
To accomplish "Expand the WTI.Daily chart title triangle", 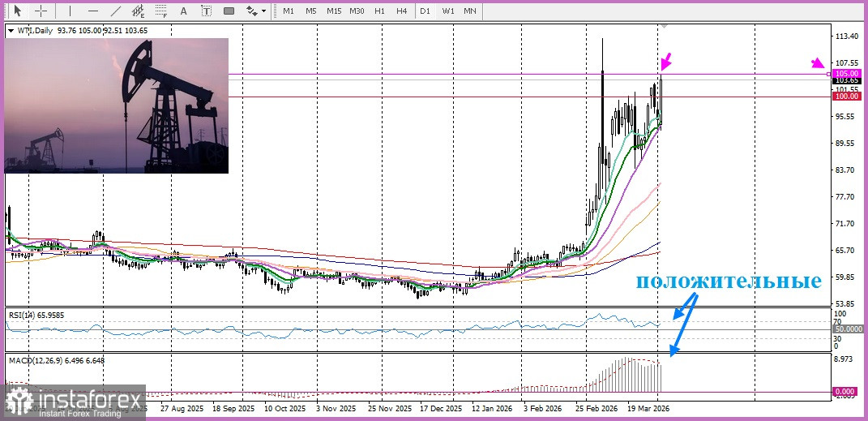I will coord(10,31).
